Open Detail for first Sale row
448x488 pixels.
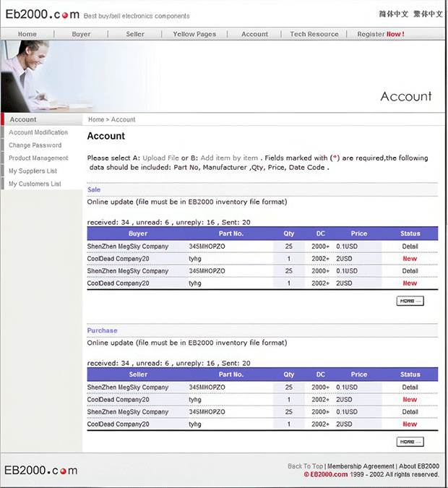tap(410, 247)
